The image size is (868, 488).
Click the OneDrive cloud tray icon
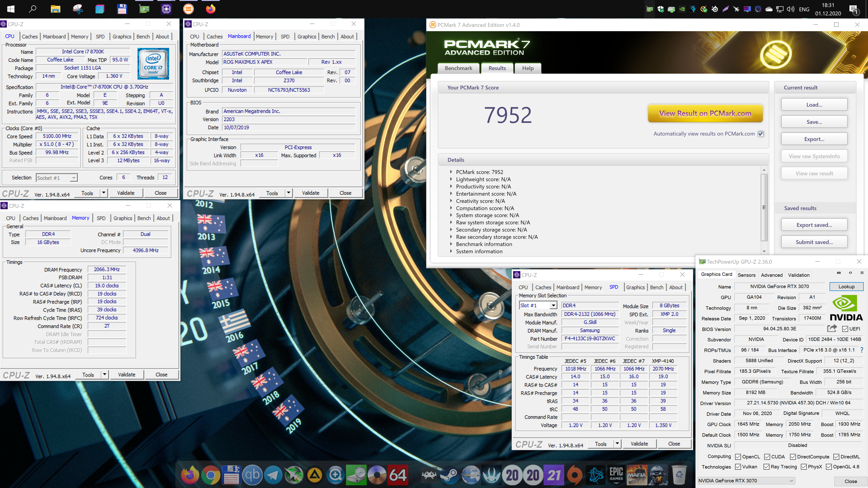coord(769,9)
